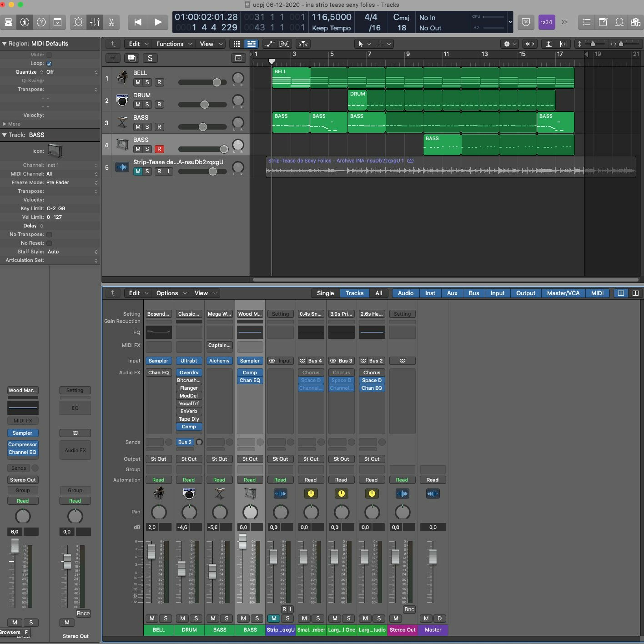Open Smart Controls dial icon
Viewport: 644px width, 644px height.
coord(78,22)
